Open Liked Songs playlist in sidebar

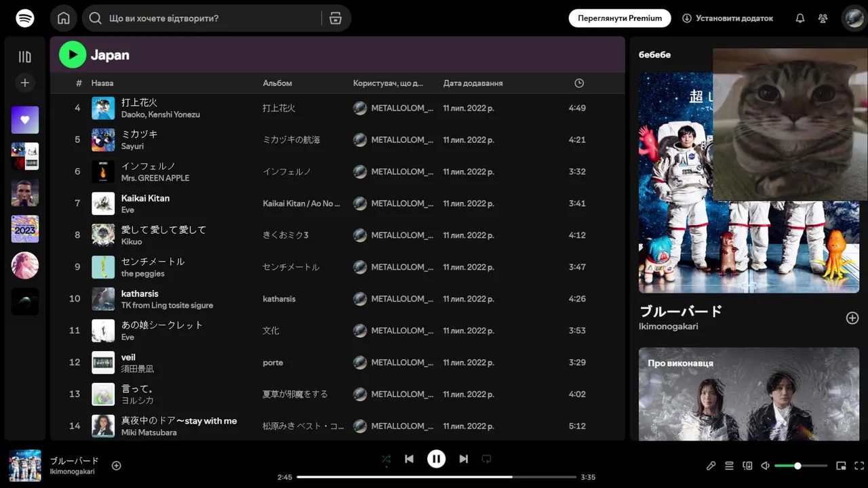coord(25,120)
